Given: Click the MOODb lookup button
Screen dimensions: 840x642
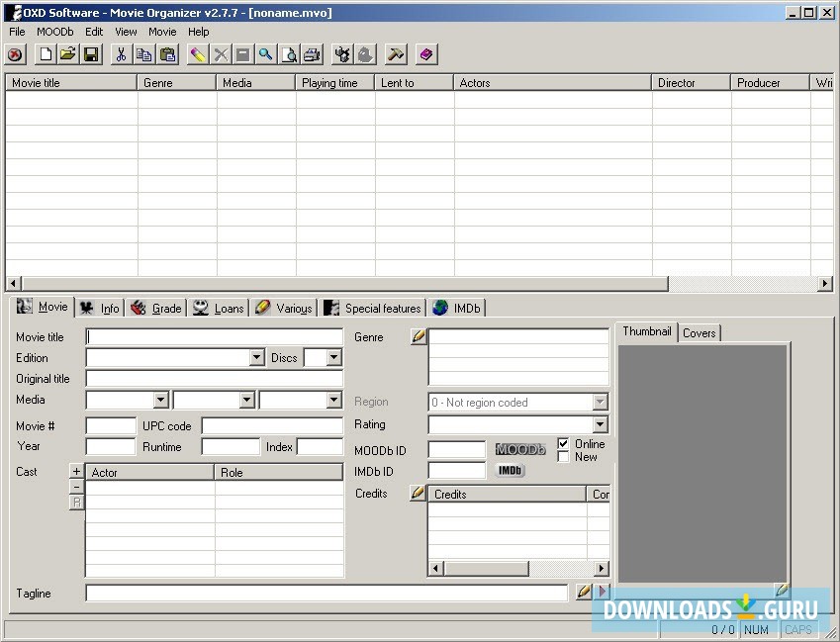Looking at the screenshot, I should [521, 448].
